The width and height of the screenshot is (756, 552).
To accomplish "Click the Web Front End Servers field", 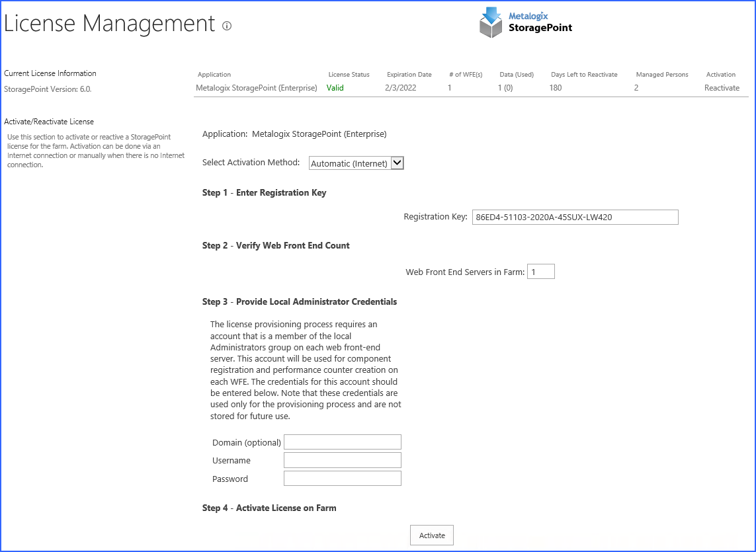I will click(540, 272).
